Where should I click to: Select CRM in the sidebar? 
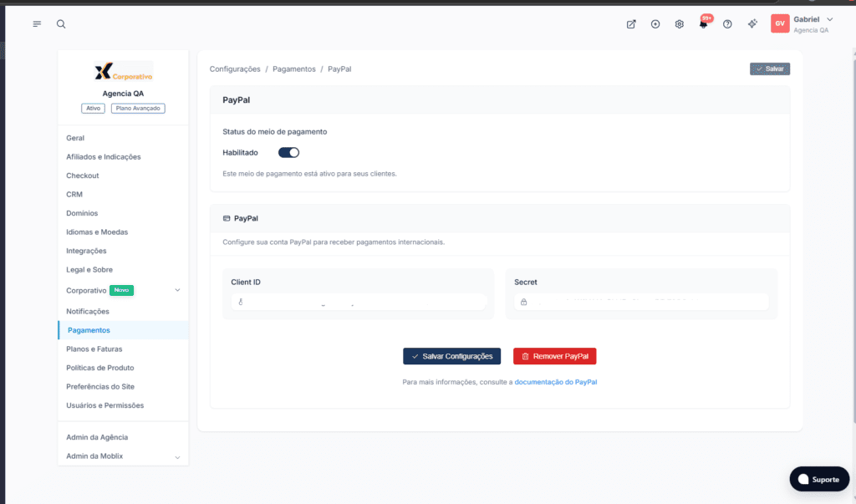point(74,195)
